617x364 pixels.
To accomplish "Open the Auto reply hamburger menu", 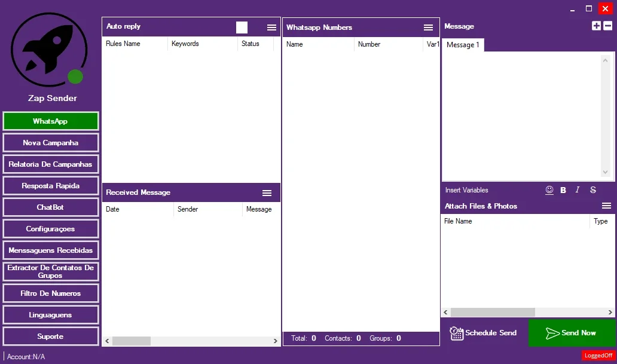I will pos(271,27).
